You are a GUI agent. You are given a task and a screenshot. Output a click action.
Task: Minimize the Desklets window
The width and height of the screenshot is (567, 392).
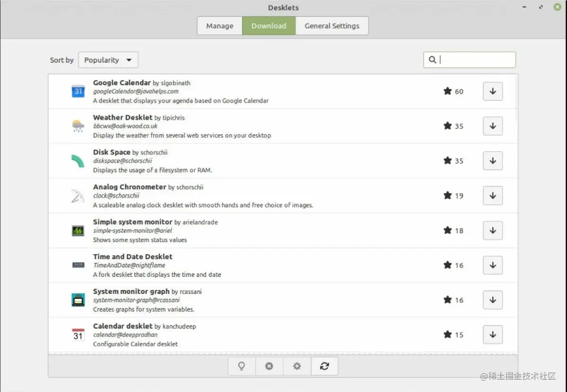click(525, 8)
